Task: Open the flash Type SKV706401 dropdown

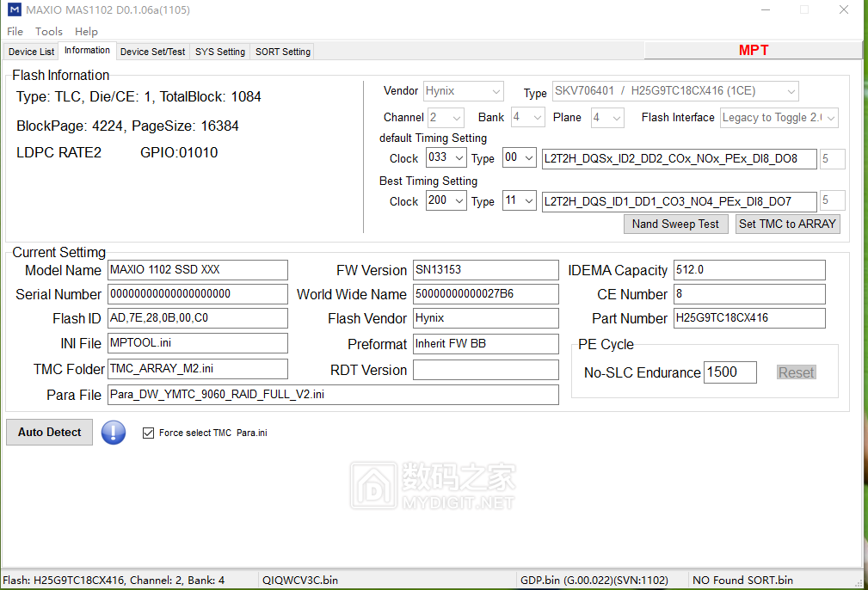Action: click(676, 91)
